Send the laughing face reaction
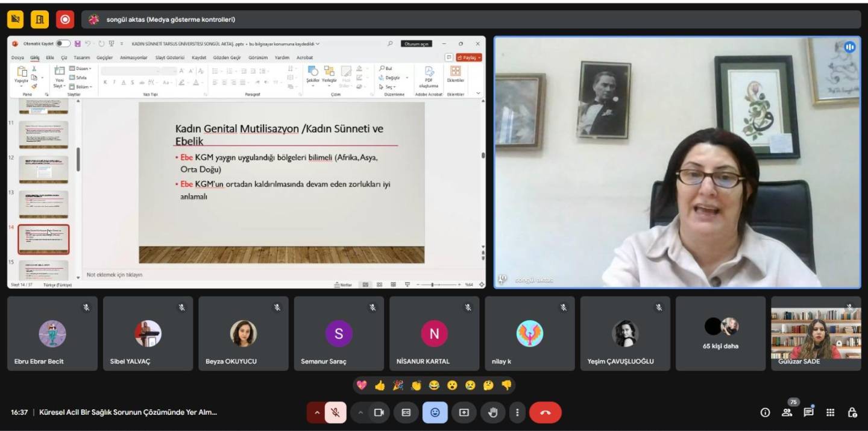This screenshot has width=868, height=431. coord(434,385)
